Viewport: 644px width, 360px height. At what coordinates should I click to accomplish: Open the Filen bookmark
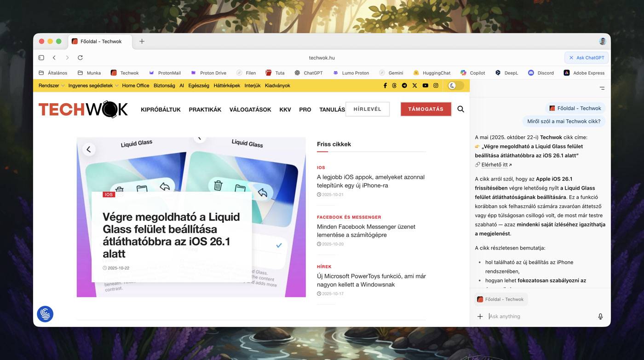pyautogui.click(x=246, y=73)
